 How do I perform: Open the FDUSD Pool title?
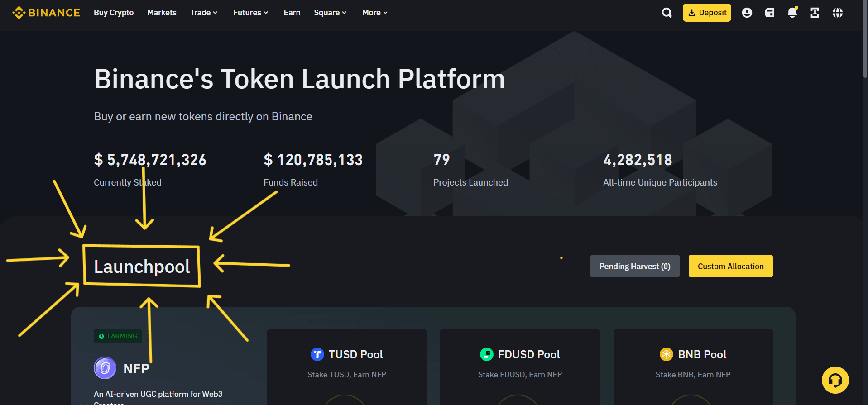click(529, 354)
